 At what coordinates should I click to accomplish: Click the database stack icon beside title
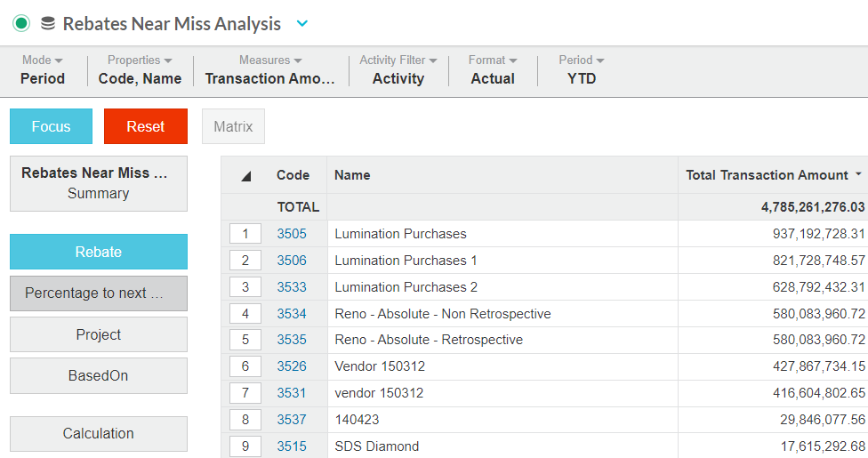click(48, 24)
